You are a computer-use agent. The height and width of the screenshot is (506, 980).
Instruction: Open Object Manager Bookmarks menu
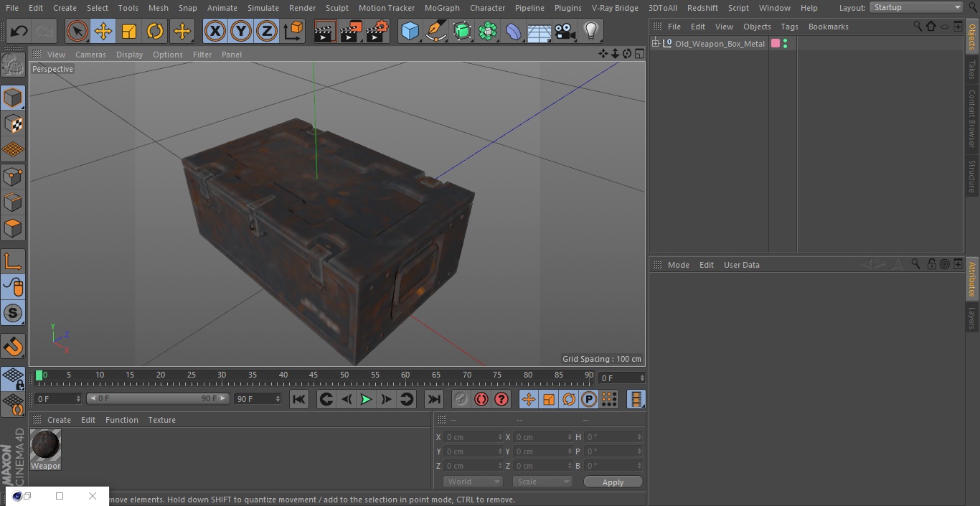click(828, 27)
